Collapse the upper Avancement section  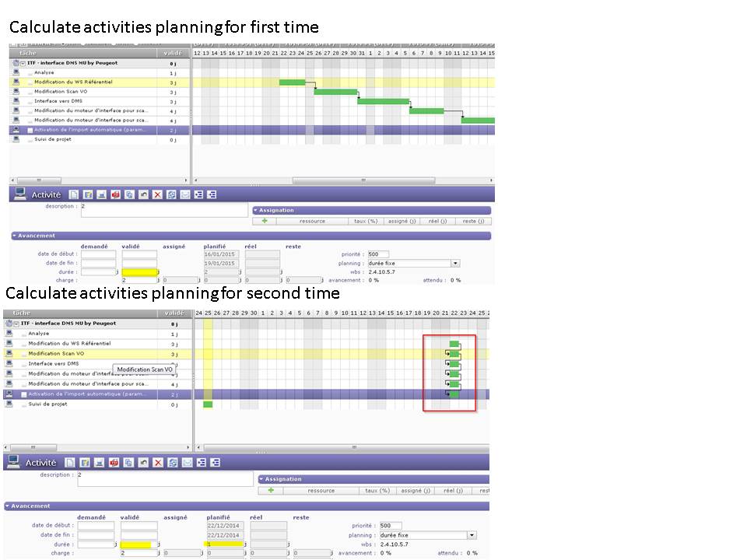click(15, 236)
